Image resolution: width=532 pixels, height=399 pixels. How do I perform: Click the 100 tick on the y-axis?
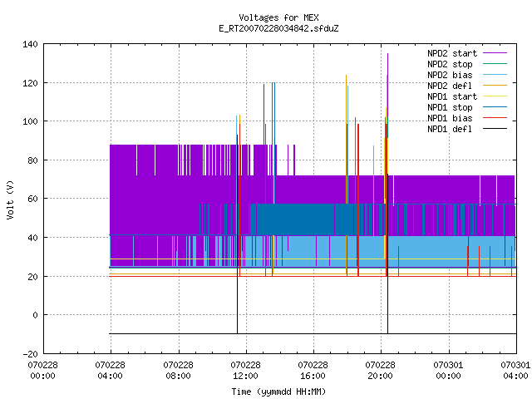tap(30, 121)
